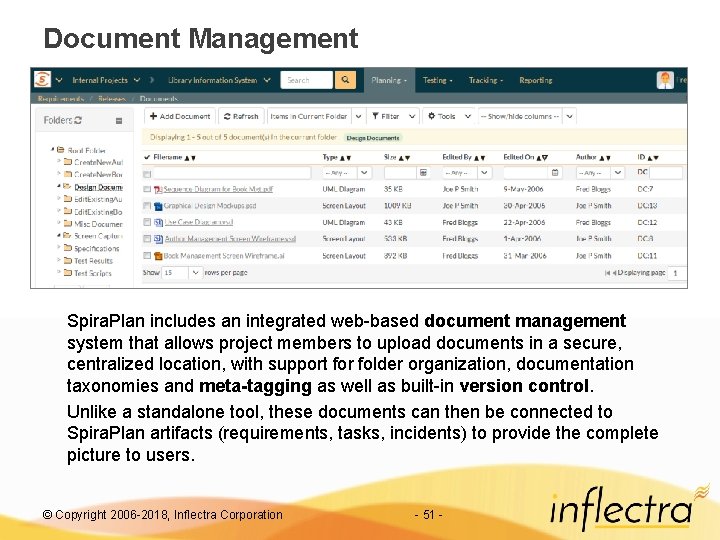Viewport: 720px width, 540px height.
Task: Click the Add Document button
Action: (x=180, y=116)
